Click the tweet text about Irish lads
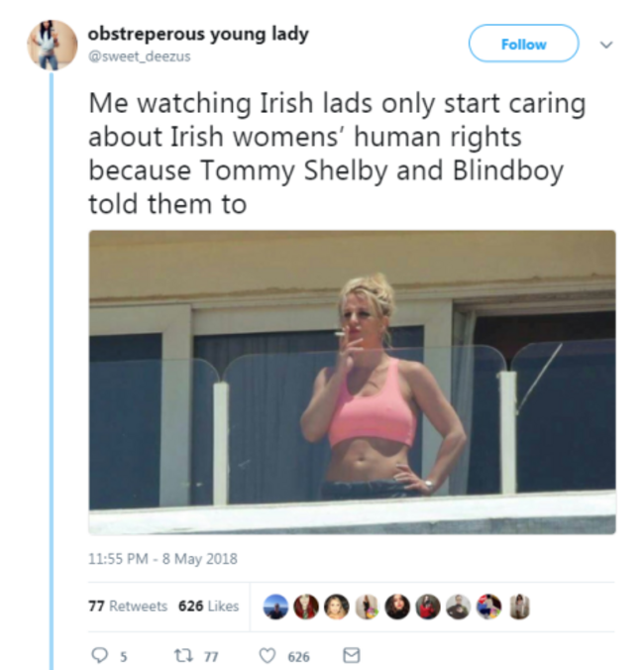The image size is (644, 670). [338, 154]
